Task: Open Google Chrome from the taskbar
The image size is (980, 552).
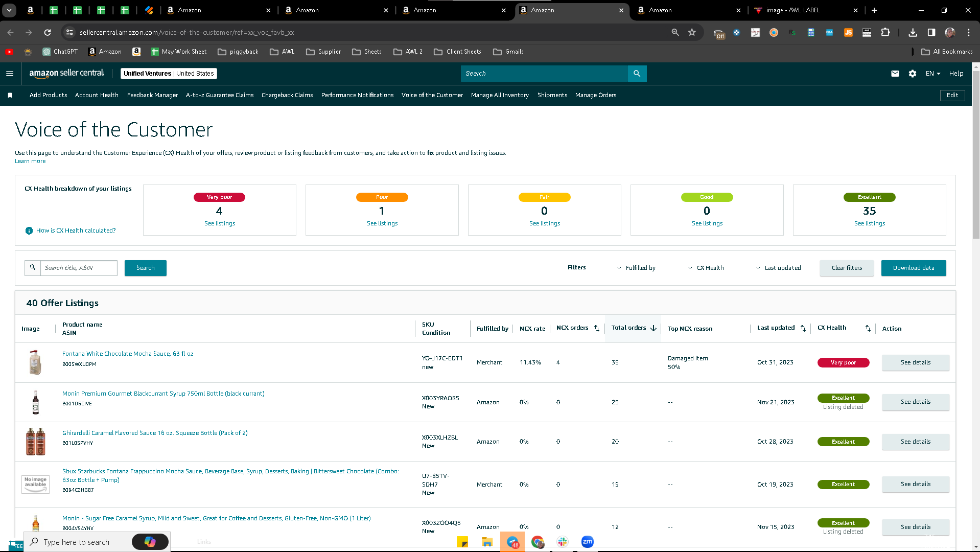Action: pos(538,542)
